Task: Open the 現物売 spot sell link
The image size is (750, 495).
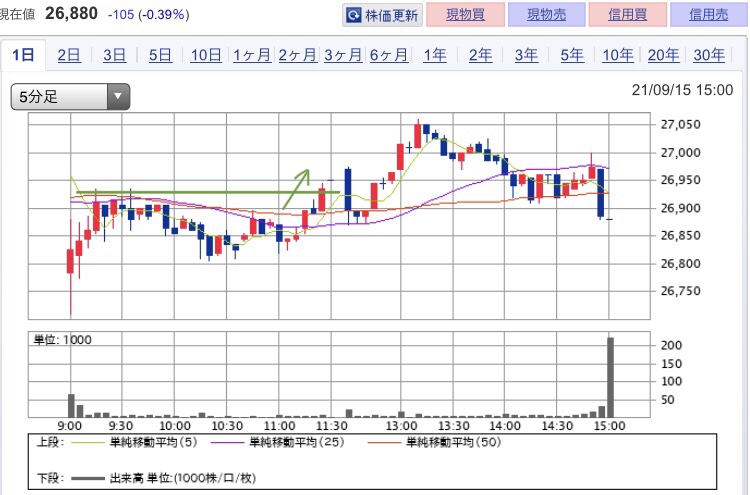Action: (x=546, y=15)
